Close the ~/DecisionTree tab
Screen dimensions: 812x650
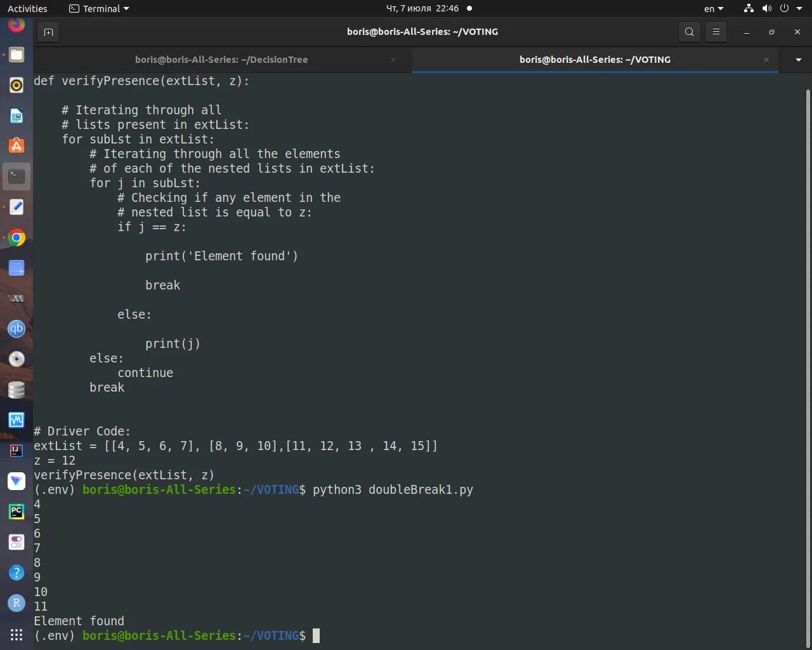(x=393, y=60)
